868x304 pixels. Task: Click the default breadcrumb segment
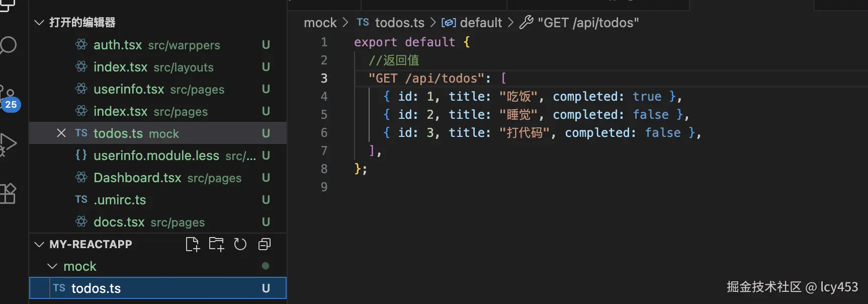tap(481, 23)
